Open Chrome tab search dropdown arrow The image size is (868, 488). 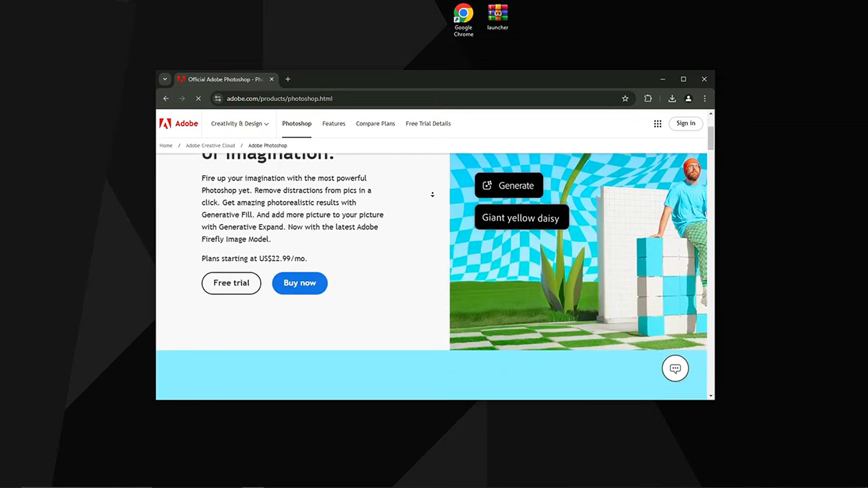click(165, 79)
